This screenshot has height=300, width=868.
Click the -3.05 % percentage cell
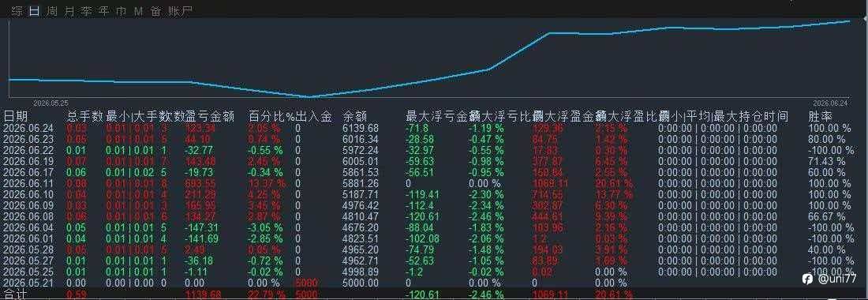[265, 227]
